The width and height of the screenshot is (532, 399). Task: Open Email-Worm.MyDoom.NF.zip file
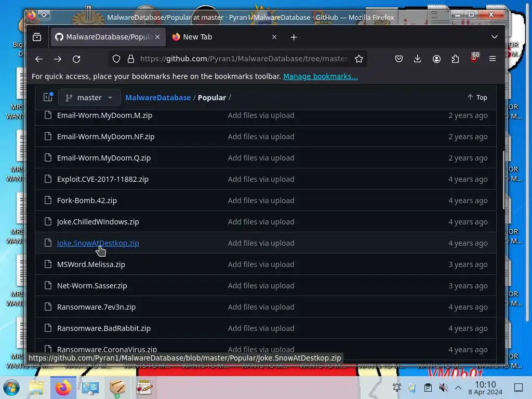105,137
